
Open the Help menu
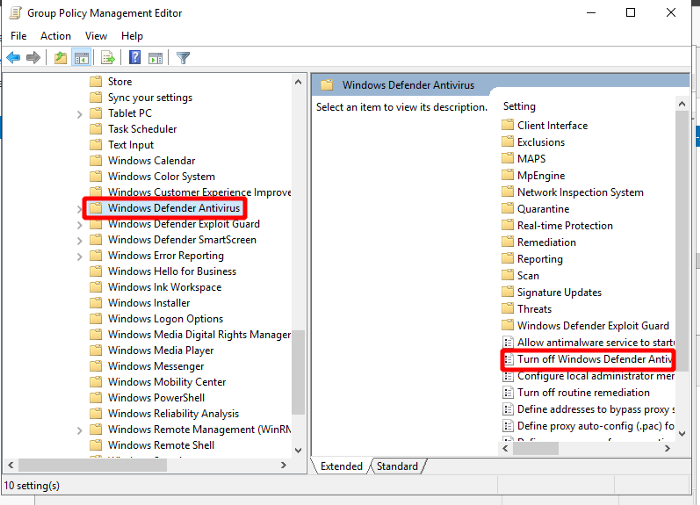tap(132, 36)
